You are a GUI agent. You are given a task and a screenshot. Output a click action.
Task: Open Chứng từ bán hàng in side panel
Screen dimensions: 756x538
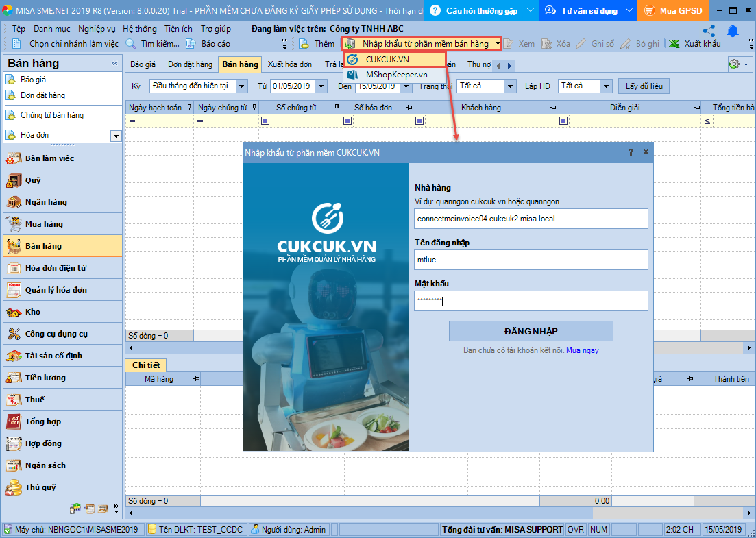[52, 115]
